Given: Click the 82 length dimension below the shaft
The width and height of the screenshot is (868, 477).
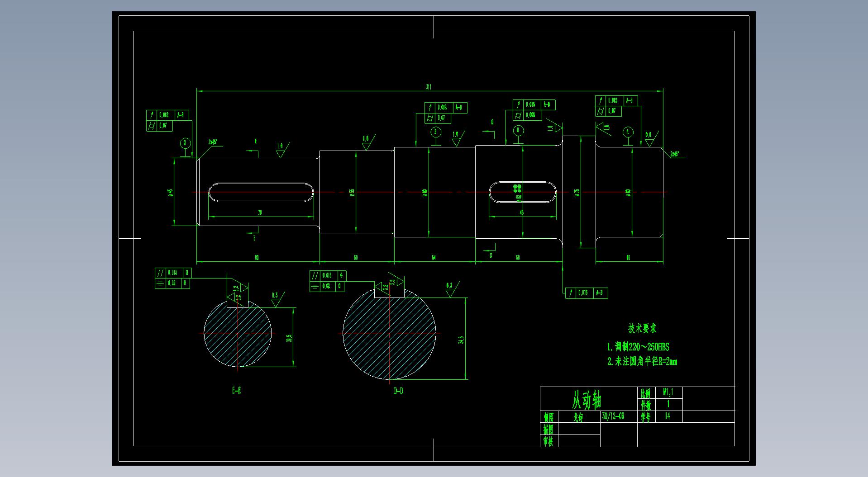Looking at the screenshot, I should [257, 258].
